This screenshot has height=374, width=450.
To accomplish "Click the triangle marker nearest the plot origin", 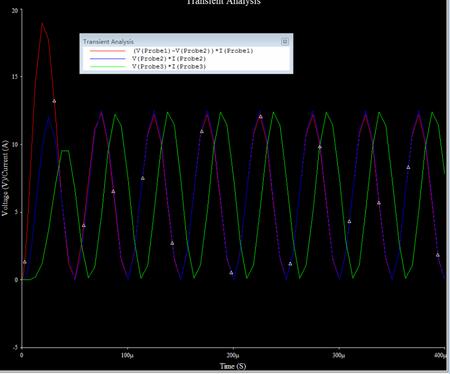I will point(24,262).
